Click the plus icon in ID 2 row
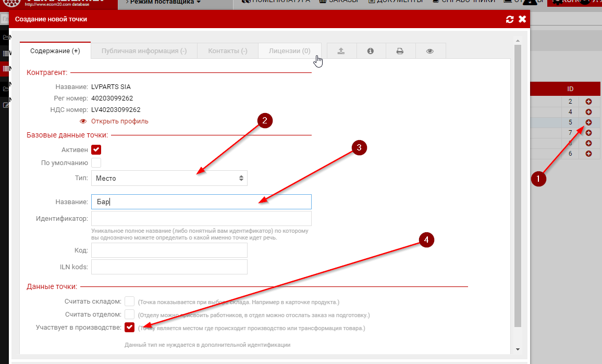Image resolution: width=602 pixels, height=364 pixels. pos(588,102)
